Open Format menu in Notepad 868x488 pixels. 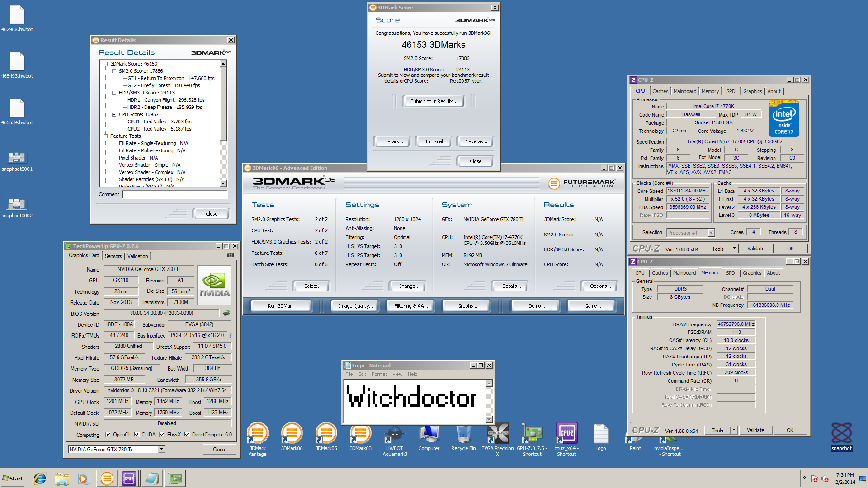pyautogui.click(x=379, y=374)
